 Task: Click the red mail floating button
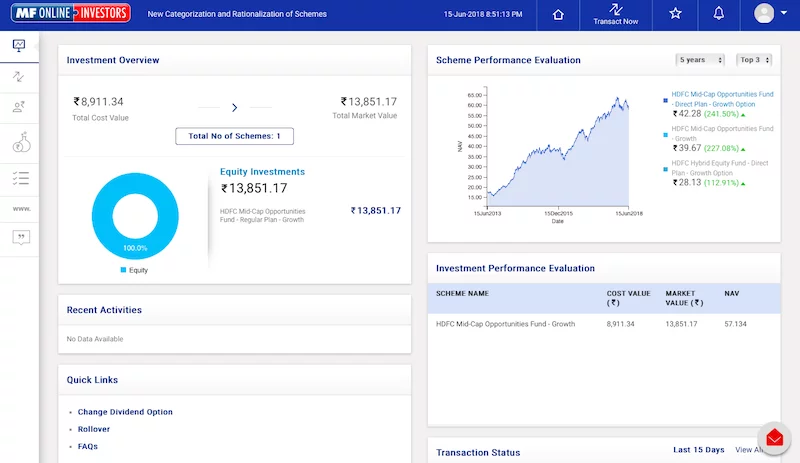pos(774,438)
